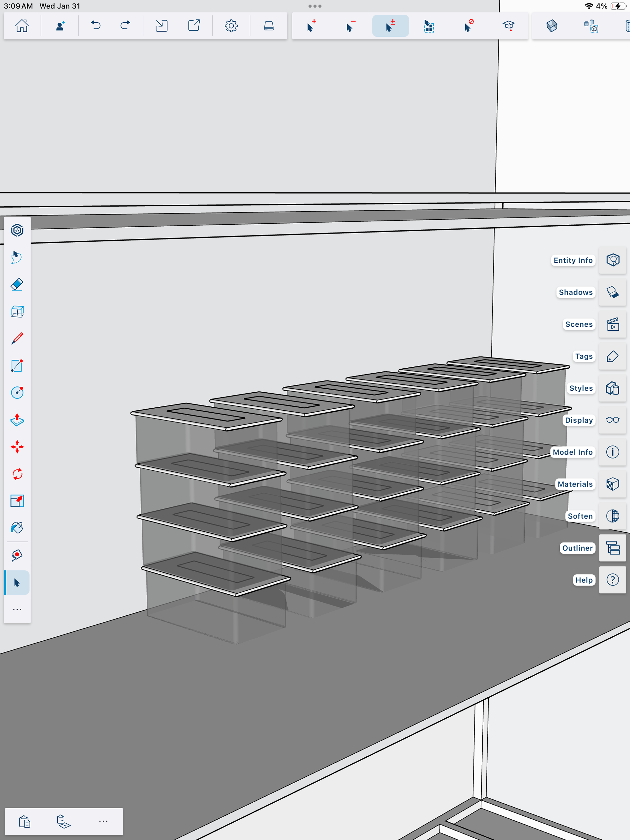Screen dimensions: 630x840
Task: Click the Undo arrow button
Action: coord(95,26)
